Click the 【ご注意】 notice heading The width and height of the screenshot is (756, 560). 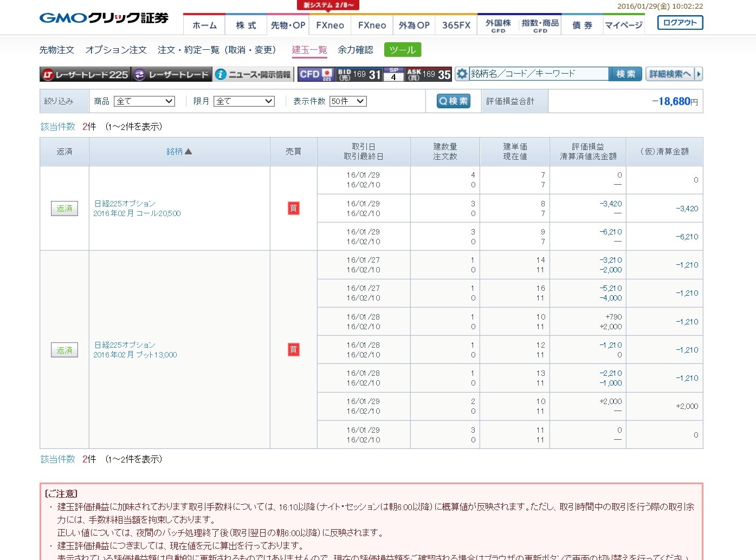[x=61, y=494]
